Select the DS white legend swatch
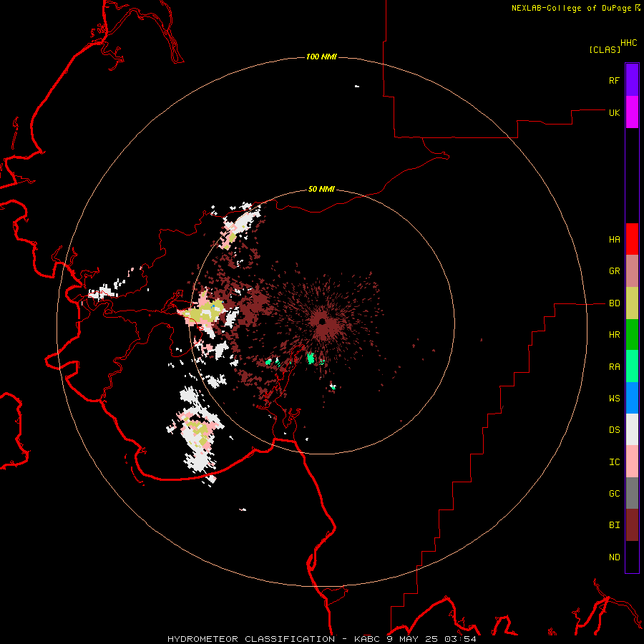This screenshot has height=644, width=644. coord(632,429)
